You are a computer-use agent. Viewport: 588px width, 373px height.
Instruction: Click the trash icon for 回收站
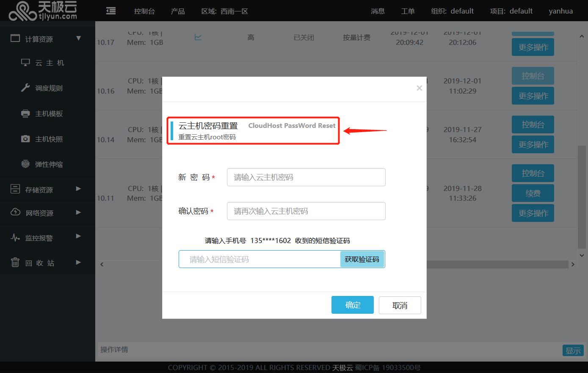pos(15,263)
